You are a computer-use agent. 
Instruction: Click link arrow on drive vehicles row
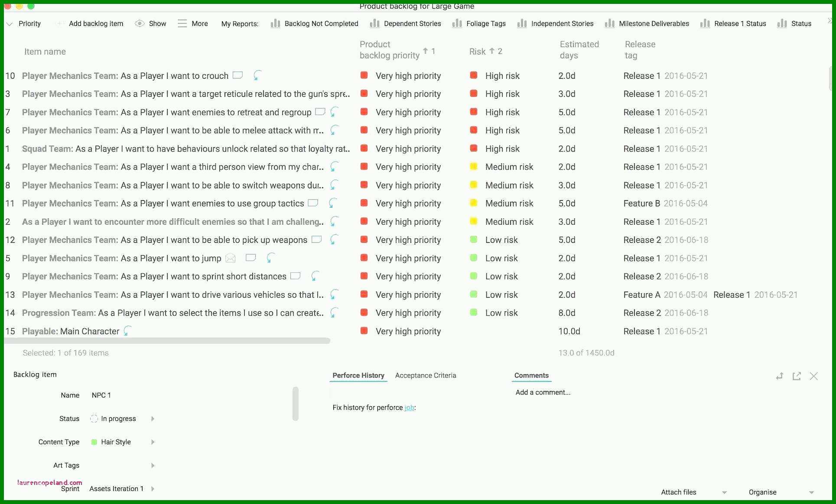point(334,294)
